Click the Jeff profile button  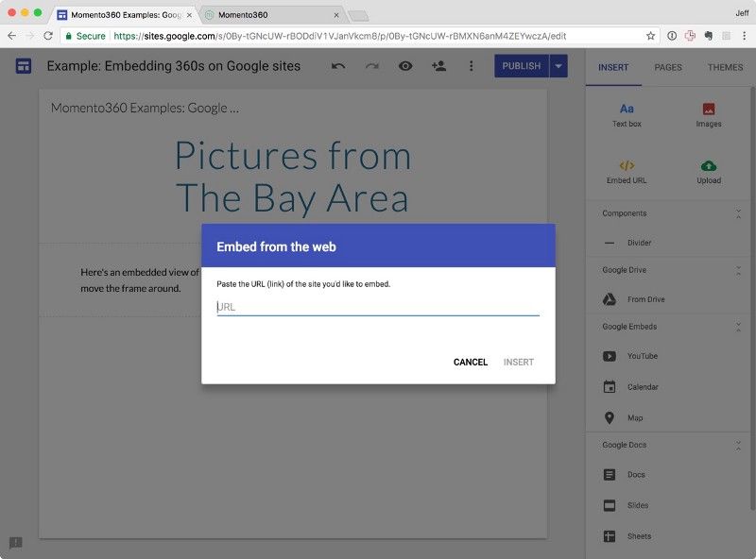[742, 13]
